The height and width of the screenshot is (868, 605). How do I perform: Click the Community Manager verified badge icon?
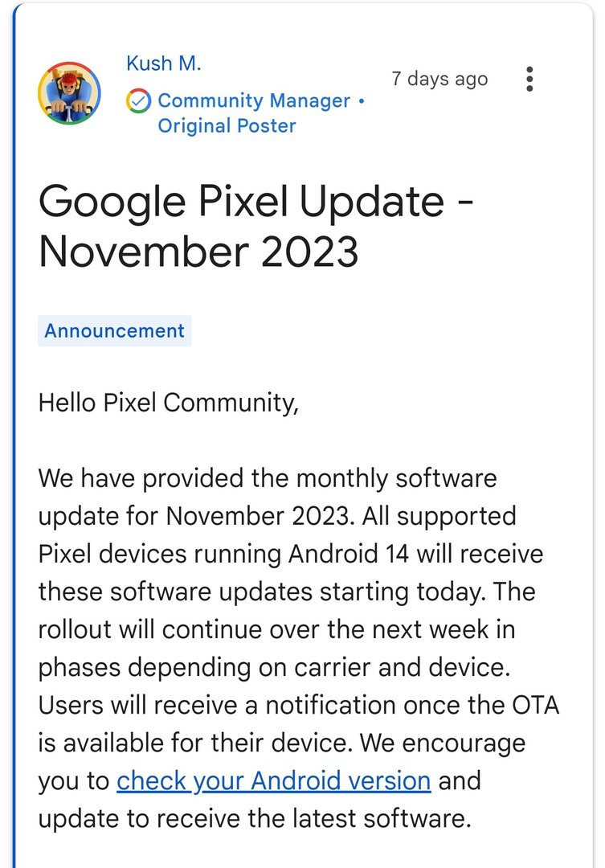point(139,101)
